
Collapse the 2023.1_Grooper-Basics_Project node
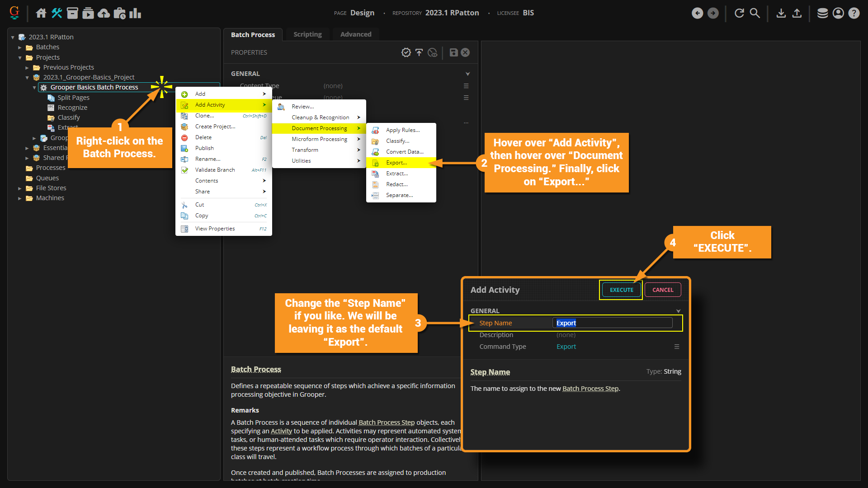click(27, 78)
